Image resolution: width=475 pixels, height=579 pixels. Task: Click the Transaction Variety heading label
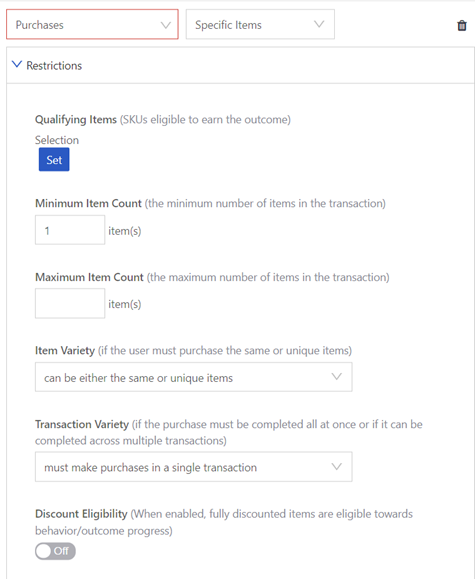[x=82, y=424]
